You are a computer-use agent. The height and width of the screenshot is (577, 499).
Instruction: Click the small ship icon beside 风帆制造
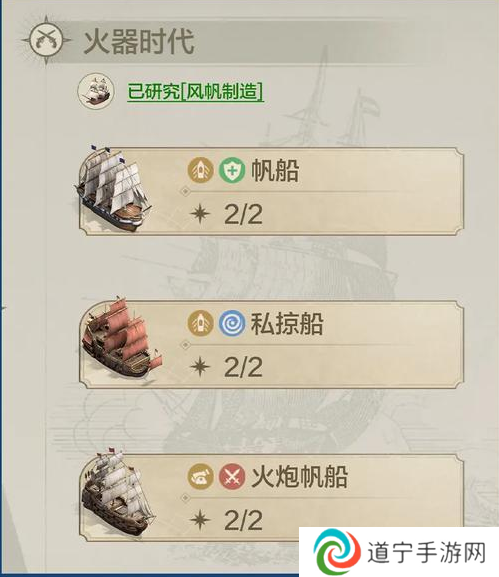click(x=96, y=91)
